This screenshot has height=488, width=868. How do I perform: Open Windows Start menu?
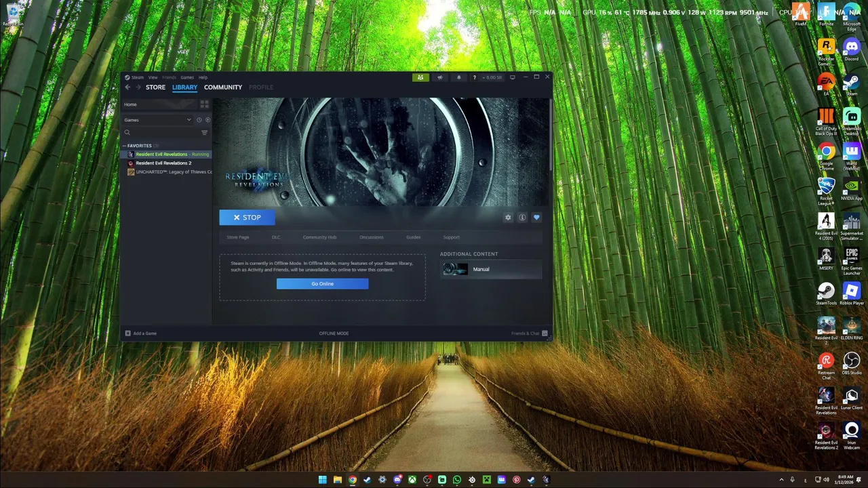323,480
